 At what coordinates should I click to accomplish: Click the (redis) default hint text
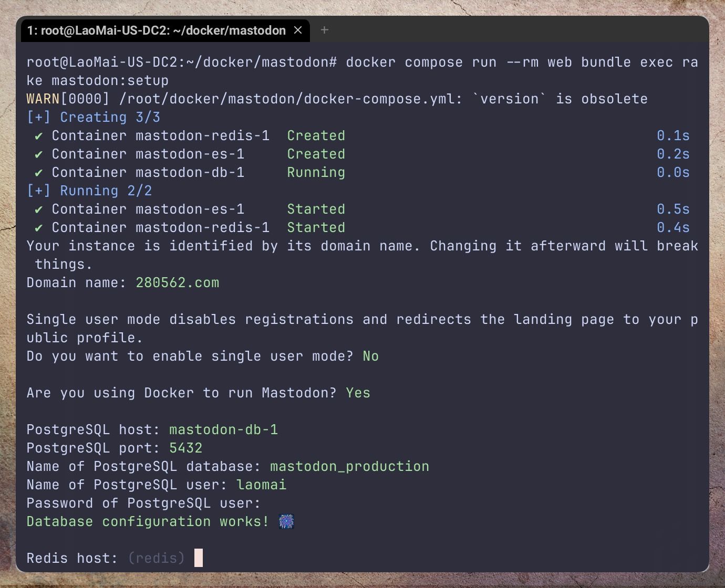[157, 558]
